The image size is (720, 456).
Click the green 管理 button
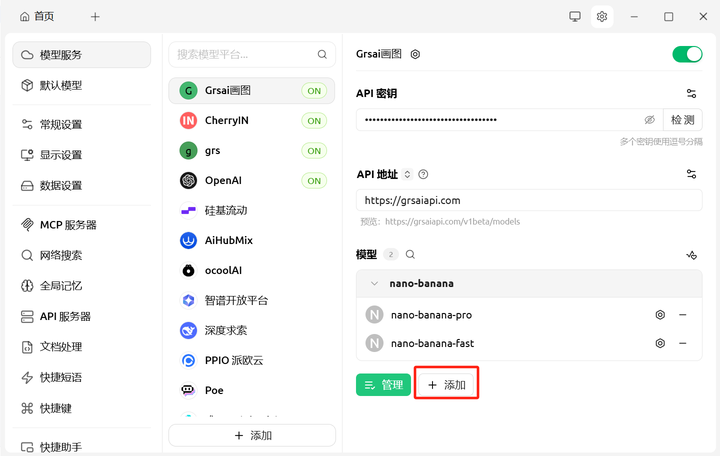click(383, 385)
